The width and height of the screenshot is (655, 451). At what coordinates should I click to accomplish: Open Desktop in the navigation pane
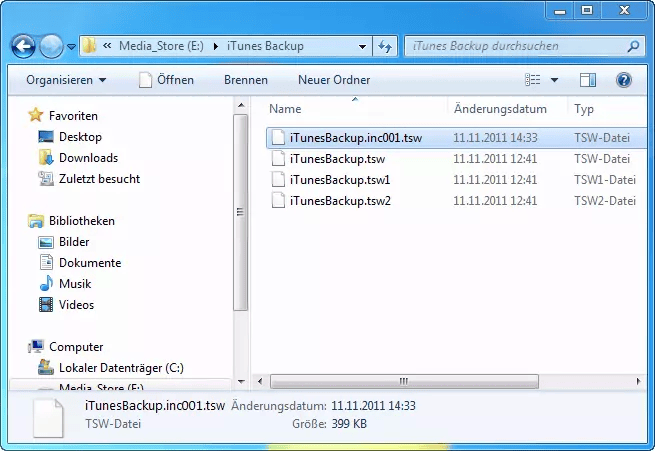point(80,137)
